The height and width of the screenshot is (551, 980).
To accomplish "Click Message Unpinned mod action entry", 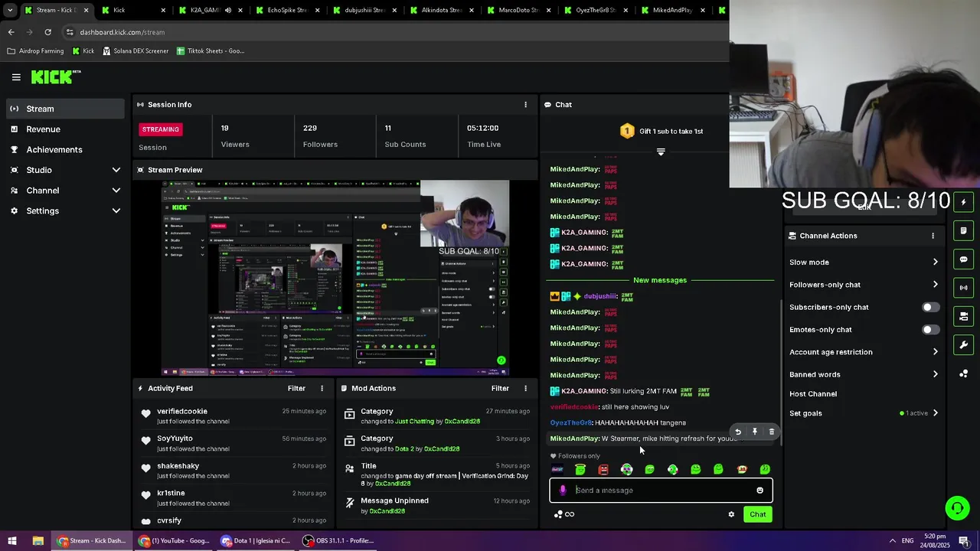I will pos(437,506).
